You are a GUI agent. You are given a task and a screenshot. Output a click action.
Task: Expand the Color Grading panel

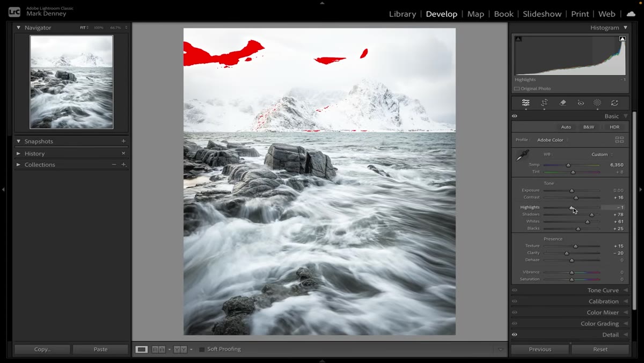tap(625, 323)
